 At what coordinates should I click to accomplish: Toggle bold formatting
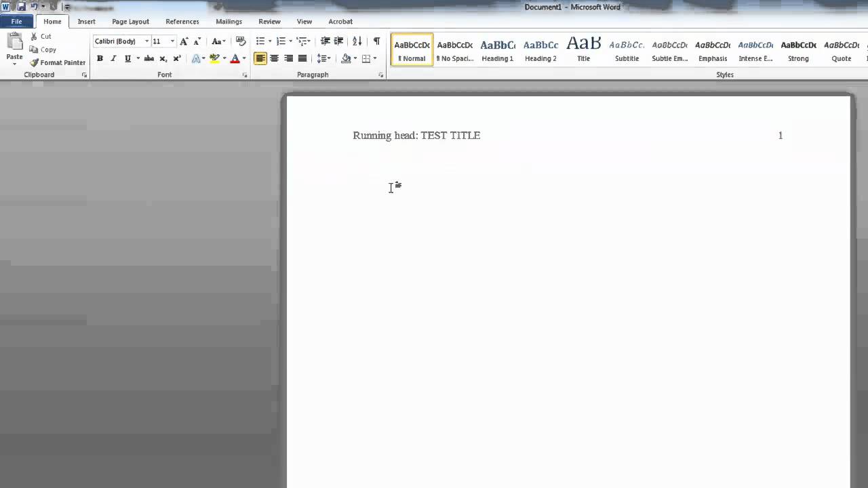100,58
